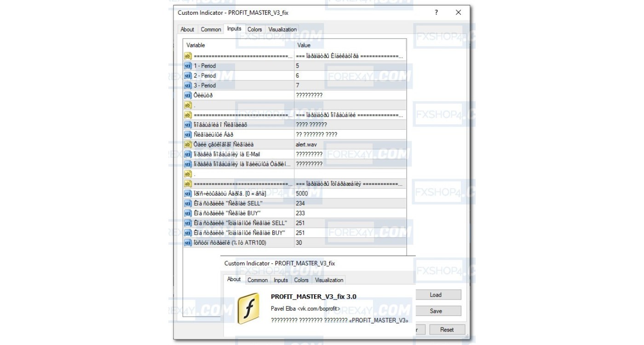
Task: Click the icon beside the 3 - Period row
Action: (188, 86)
